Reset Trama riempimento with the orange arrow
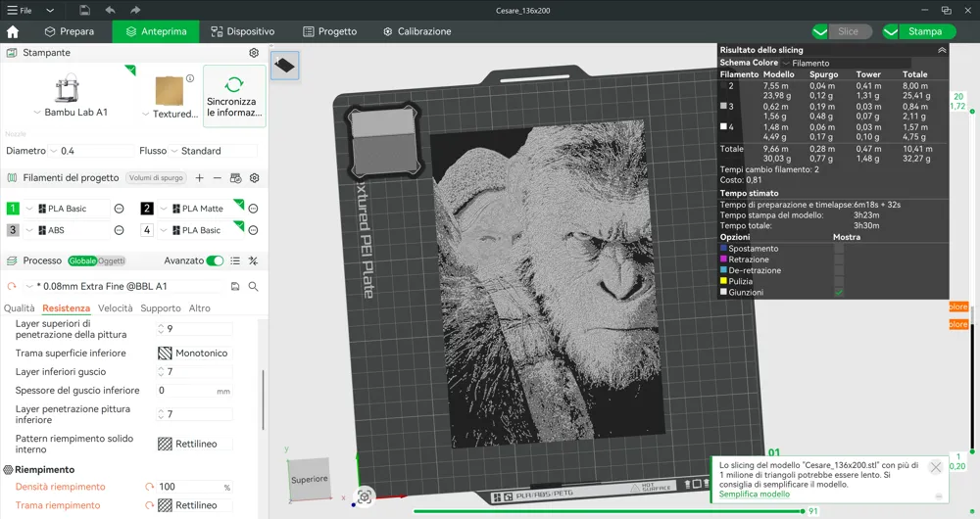The height and width of the screenshot is (519, 980). click(149, 505)
